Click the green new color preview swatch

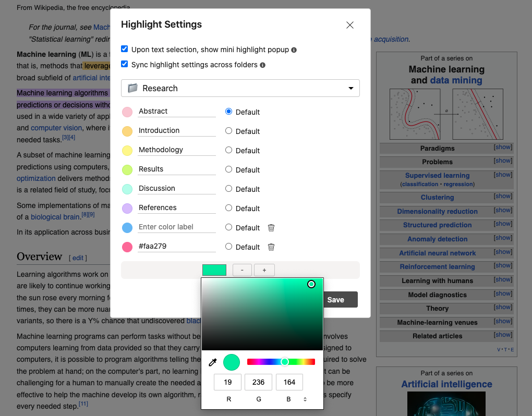pyautogui.click(x=214, y=270)
